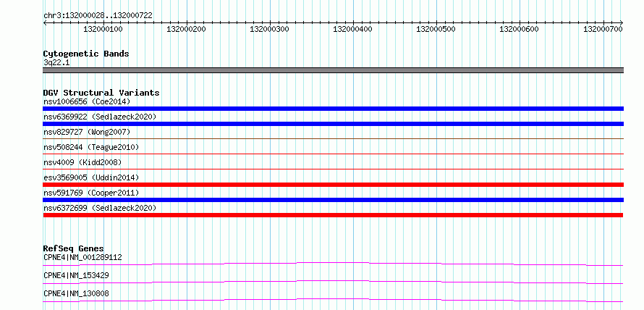Click the 3q22.1 band label
Screen dimensions: 644x310
pyautogui.click(x=56, y=62)
